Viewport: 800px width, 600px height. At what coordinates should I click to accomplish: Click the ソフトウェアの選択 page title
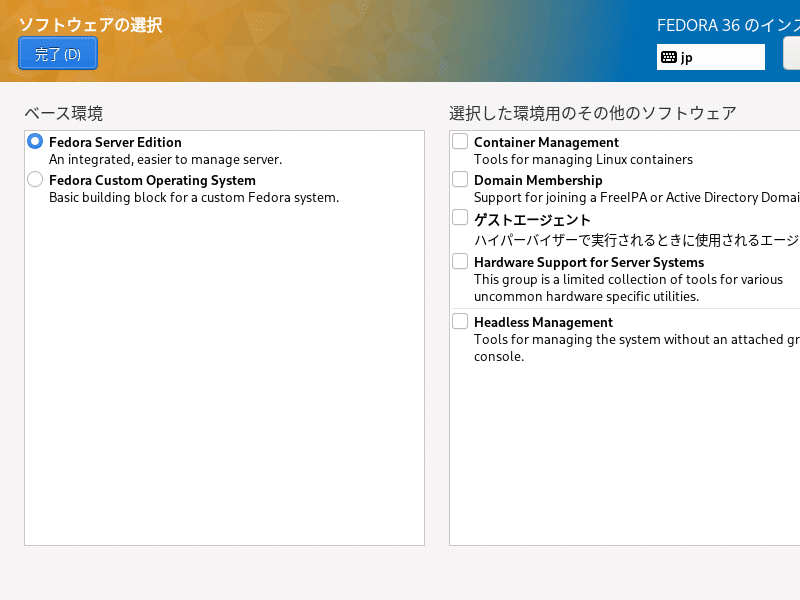90,24
